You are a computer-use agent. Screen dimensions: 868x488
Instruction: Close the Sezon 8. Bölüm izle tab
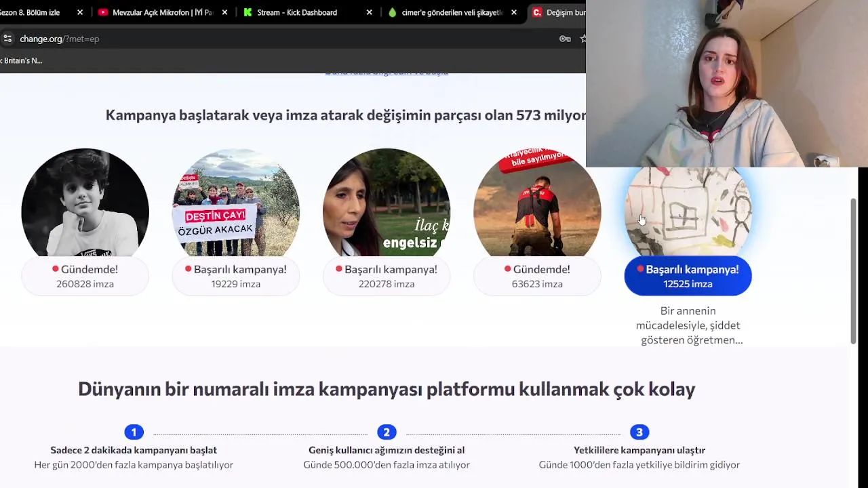(80, 12)
